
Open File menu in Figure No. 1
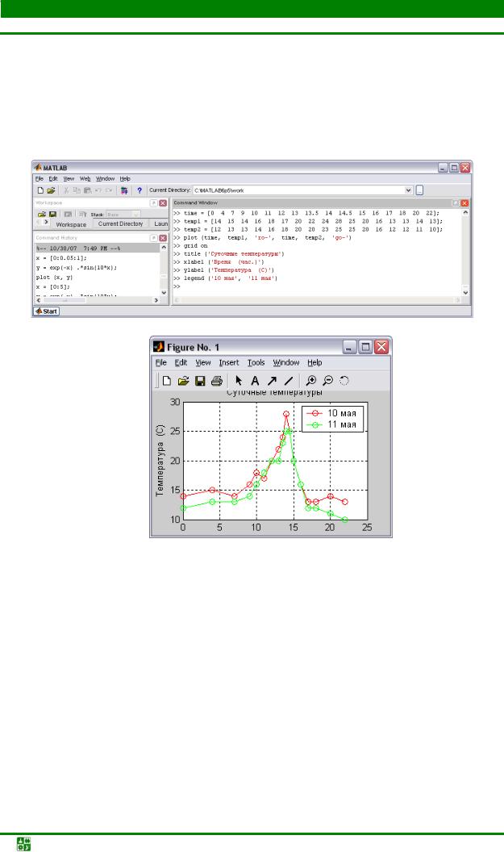point(161,362)
